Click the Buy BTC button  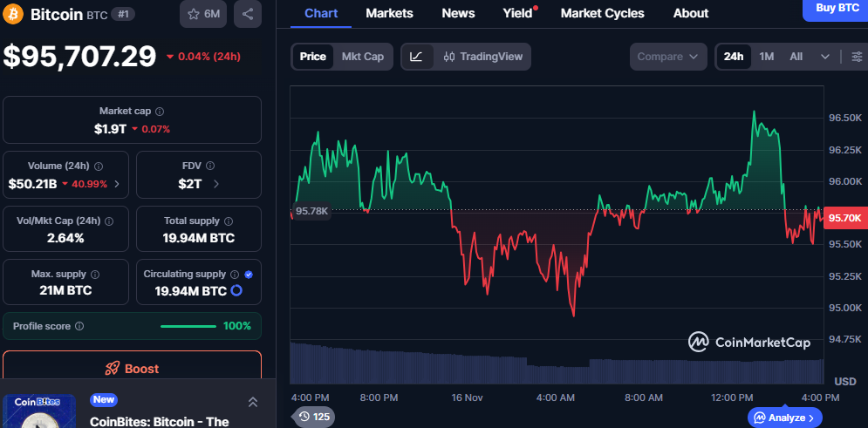(836, 8)
